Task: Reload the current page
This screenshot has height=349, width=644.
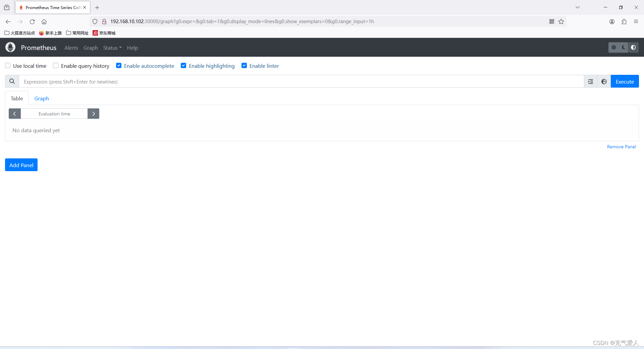Action: tap(32, 21)
